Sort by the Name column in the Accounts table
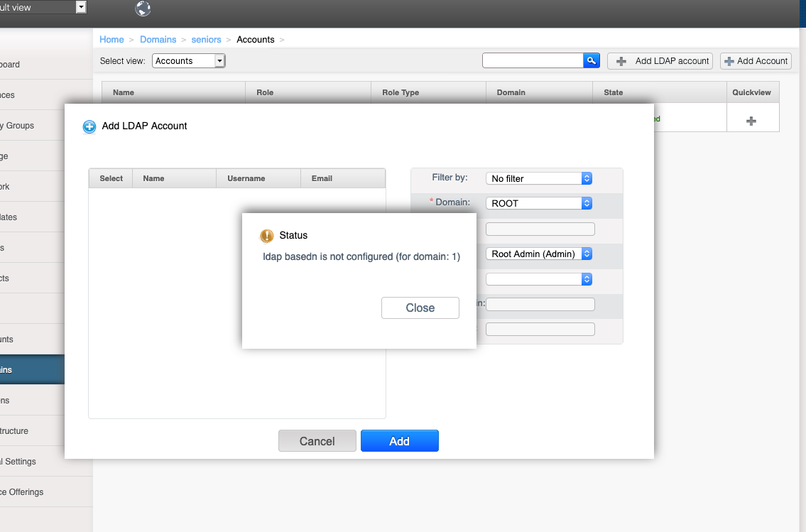This screenshot has width=806, height=532. pos(174,92)
